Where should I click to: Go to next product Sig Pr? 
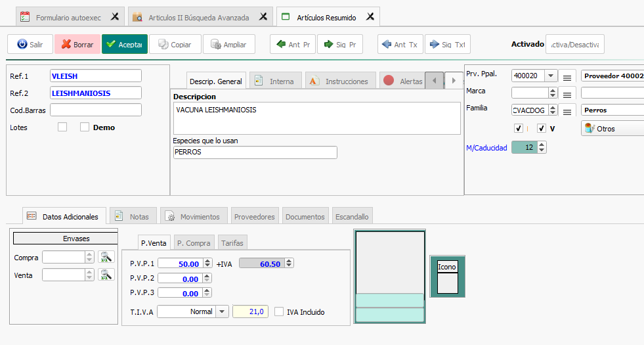click(339, 45)
